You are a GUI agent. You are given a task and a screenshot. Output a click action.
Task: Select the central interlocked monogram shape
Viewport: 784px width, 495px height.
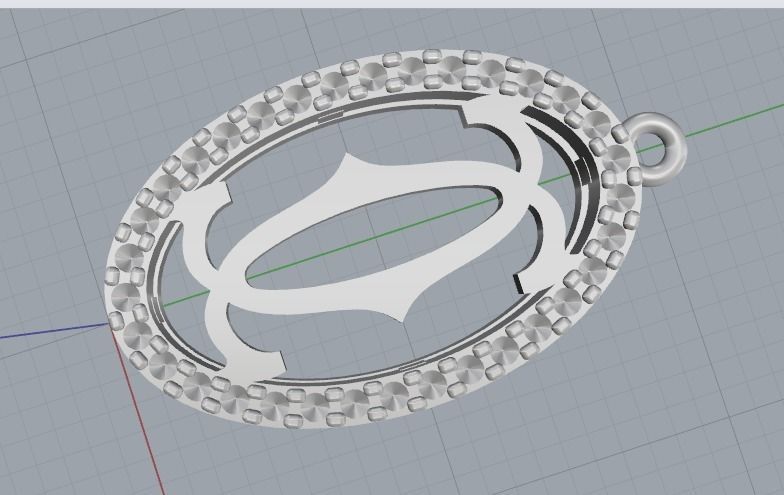point(374,238)
